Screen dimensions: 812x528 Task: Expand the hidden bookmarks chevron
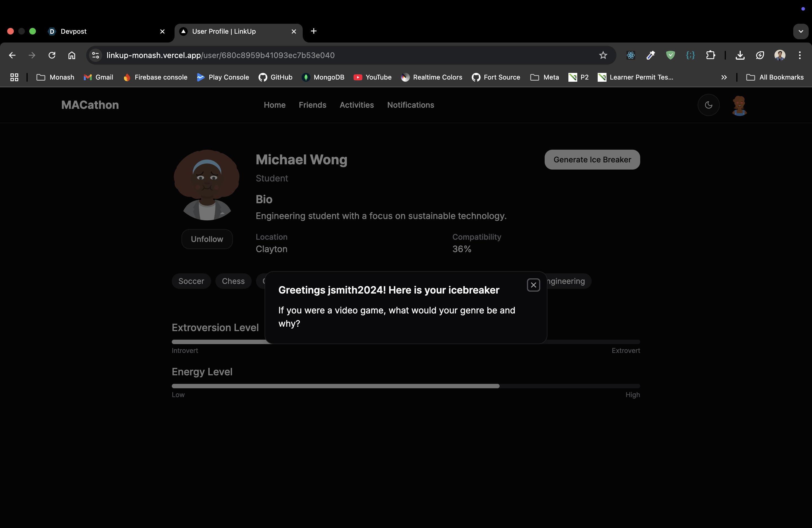724,77
